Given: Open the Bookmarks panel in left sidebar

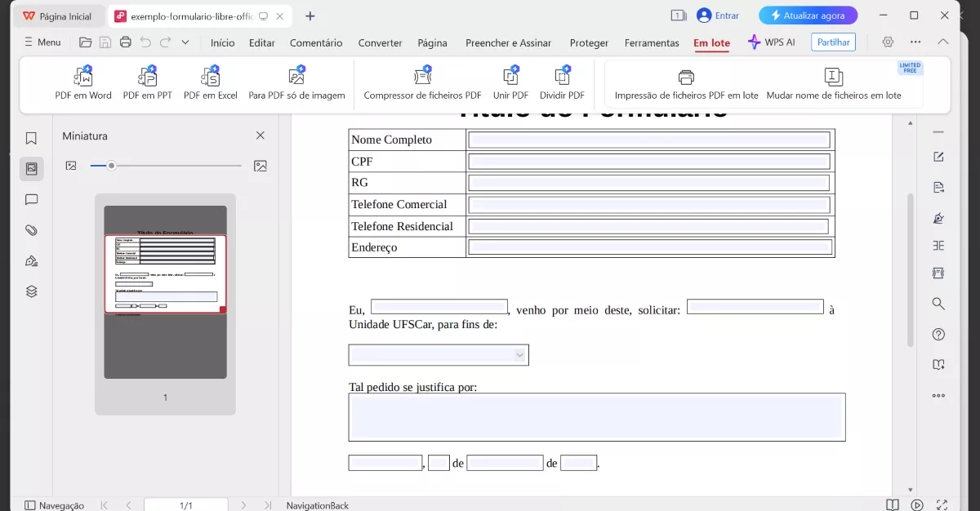Looking at the screenshot, I should [x=31, y=138].
